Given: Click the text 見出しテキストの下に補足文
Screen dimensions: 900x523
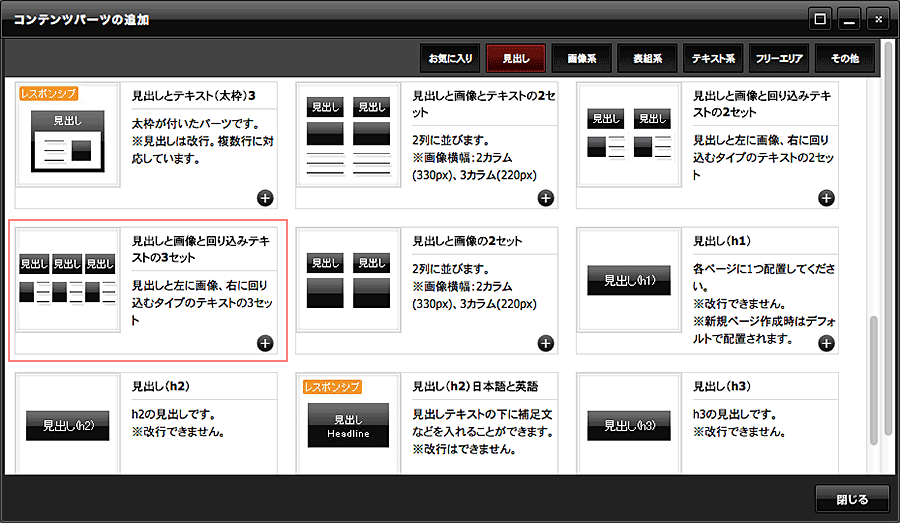Looking at the screenshot, I should pos(482,414).
